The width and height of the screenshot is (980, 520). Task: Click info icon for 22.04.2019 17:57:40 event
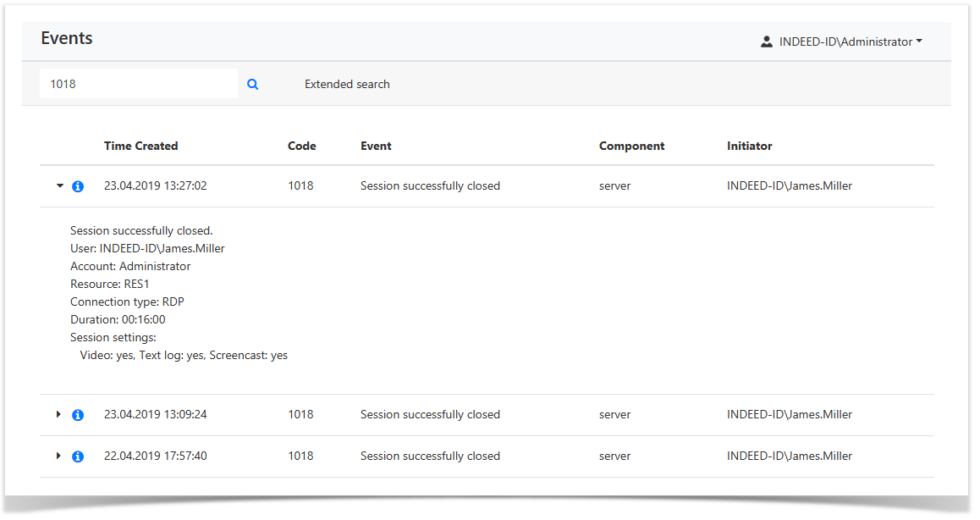[x=78, y=456]
